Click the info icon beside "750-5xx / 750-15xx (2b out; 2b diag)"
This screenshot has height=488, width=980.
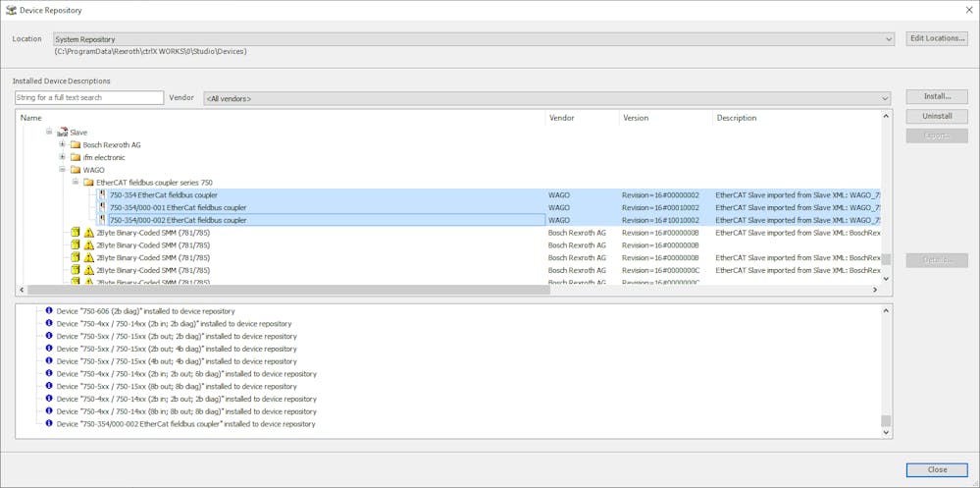tap(49, 336)
